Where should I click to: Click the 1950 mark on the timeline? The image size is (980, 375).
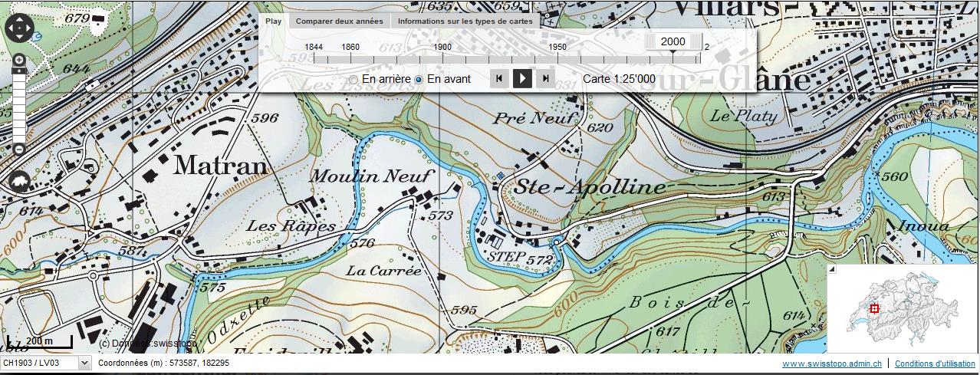(x=557, y=47)
